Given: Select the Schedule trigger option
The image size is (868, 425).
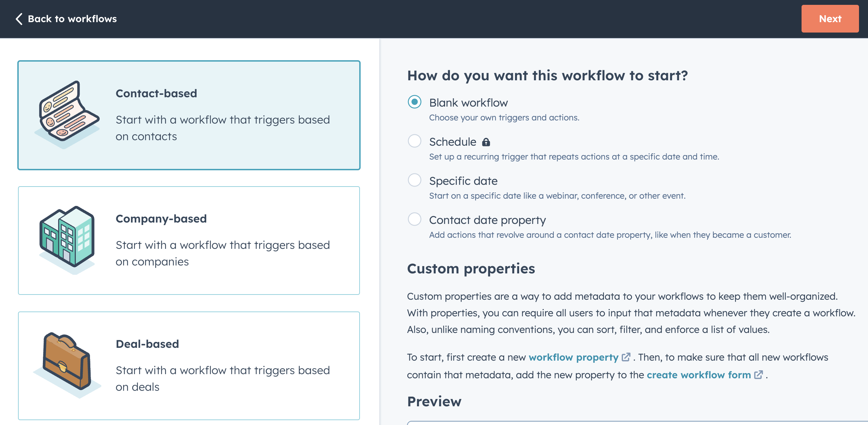Looking at the screenshot, I should point(415,142).
